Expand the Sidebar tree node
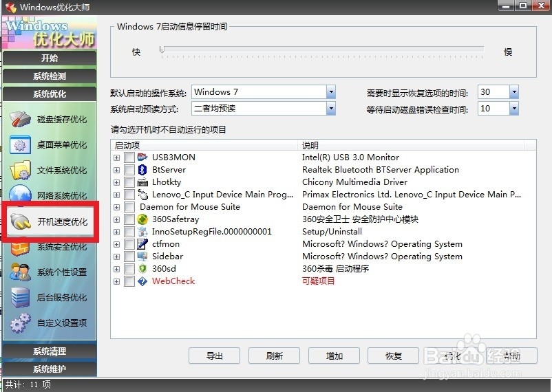The width and height of the screenshot is (552, 392). 116,257
